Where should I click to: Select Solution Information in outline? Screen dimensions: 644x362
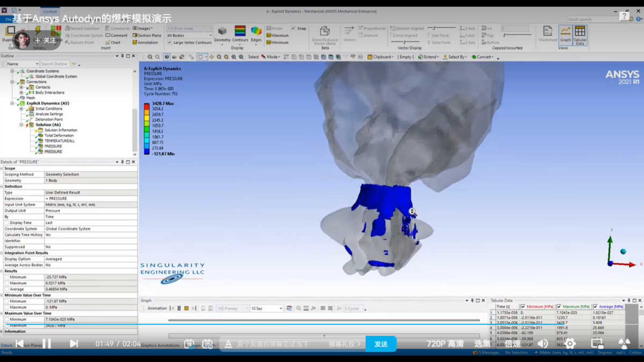point(61,130)
